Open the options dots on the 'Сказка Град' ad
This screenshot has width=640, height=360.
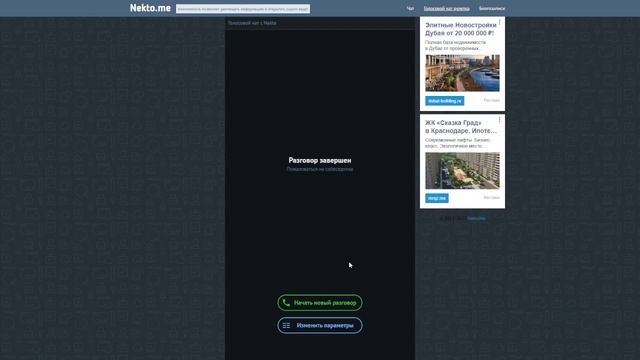(x=500, y=120)
